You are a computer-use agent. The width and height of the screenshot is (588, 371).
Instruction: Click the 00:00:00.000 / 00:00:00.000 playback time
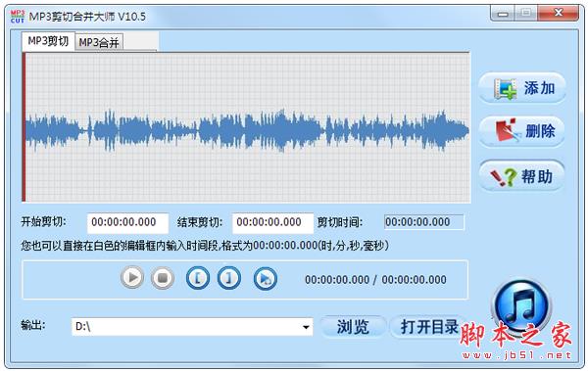pyautogui.click(x=375, y=280)
